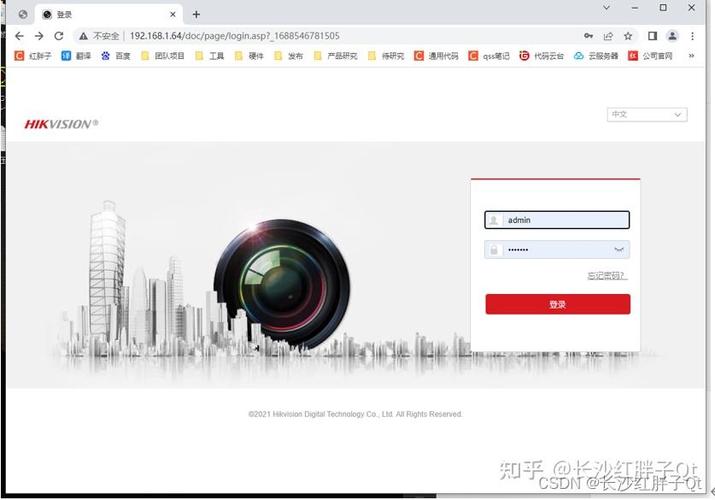Select the pinned globe tab
This screenshot has height=500, width=715.
coord(23,15)
